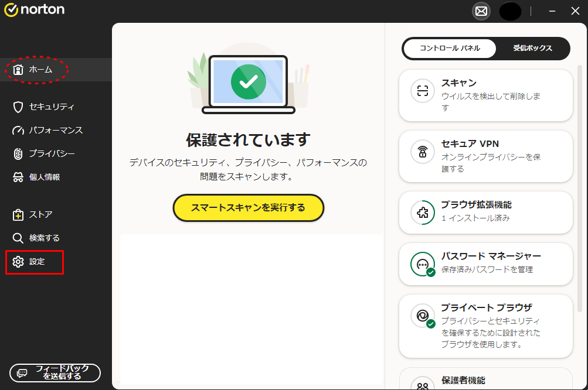Switch to コントロール パネル tab
The image size is (588, 390).
[450, 49]
